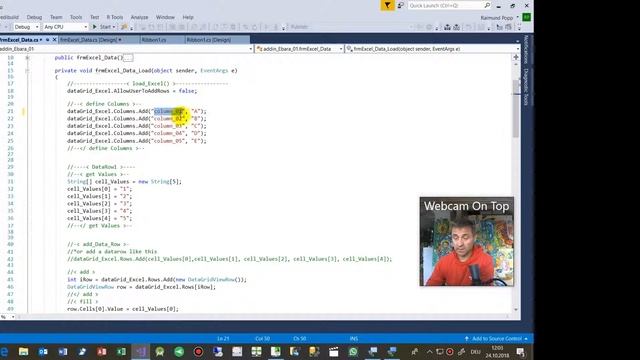640x360 pixels.
Task: Open the Diagnostic Tools side panel tab
Action: 526,87
